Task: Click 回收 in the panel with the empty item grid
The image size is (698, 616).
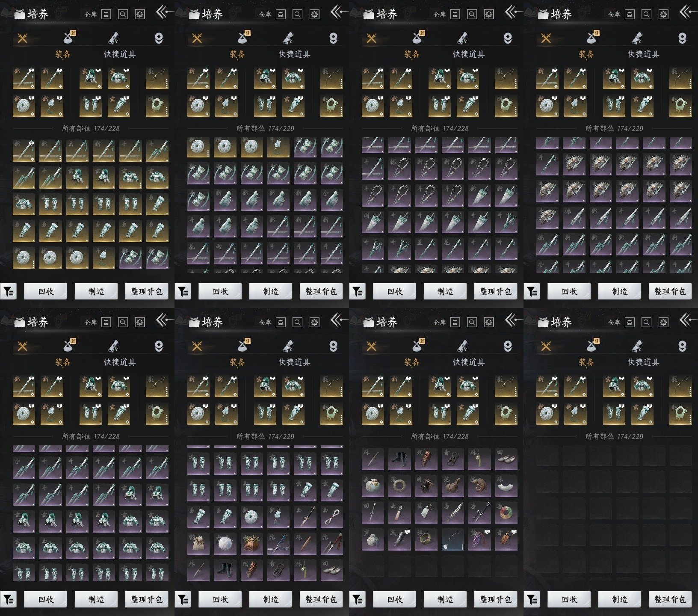Action: (x=569, y=599)
